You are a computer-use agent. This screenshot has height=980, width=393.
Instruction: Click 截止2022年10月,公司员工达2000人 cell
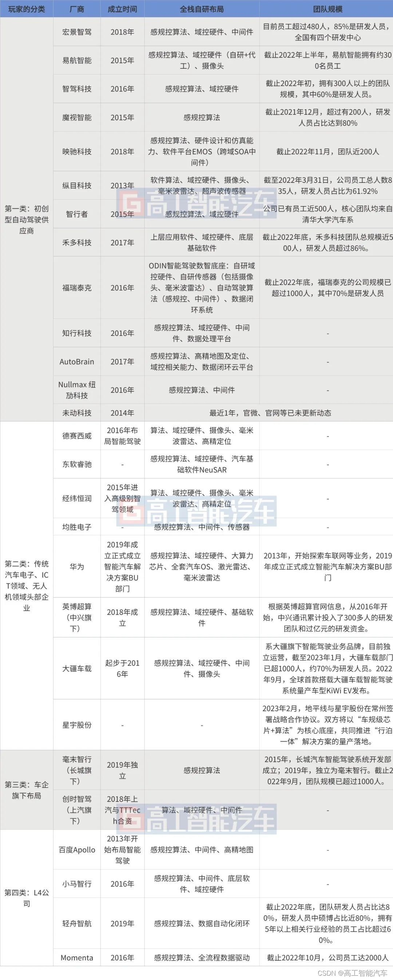tap(326, 957)
